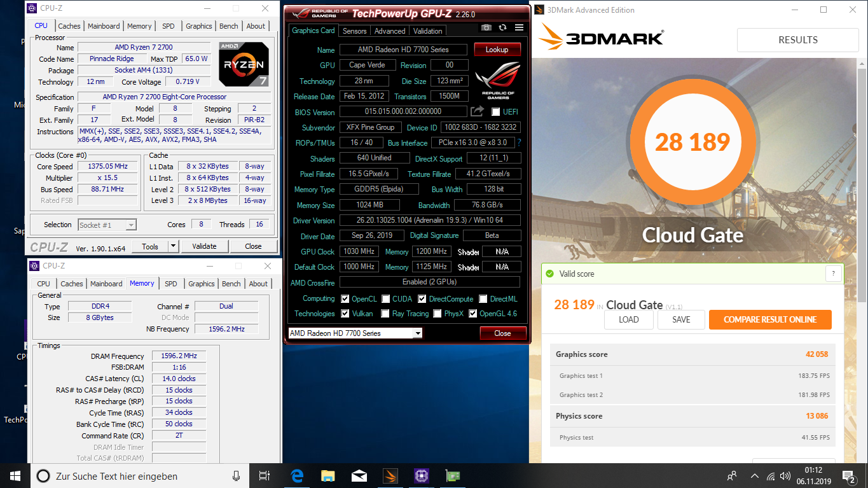
Task: Click the microphone icon in the search box
Action: 237,476
